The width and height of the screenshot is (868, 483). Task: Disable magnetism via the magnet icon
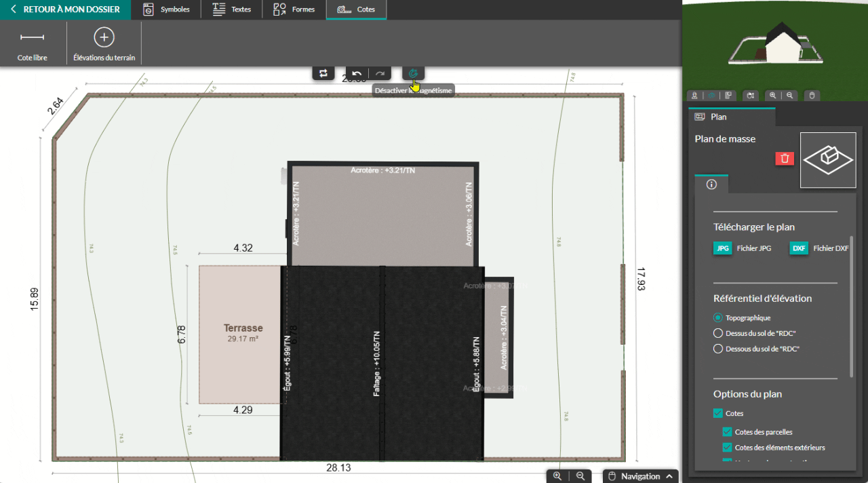413,73
